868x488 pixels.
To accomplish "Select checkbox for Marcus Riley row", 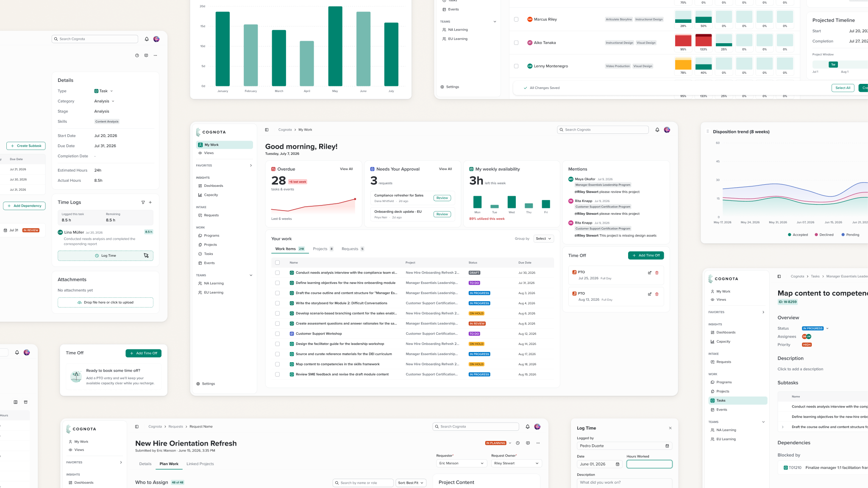I will tap(516, 19).
